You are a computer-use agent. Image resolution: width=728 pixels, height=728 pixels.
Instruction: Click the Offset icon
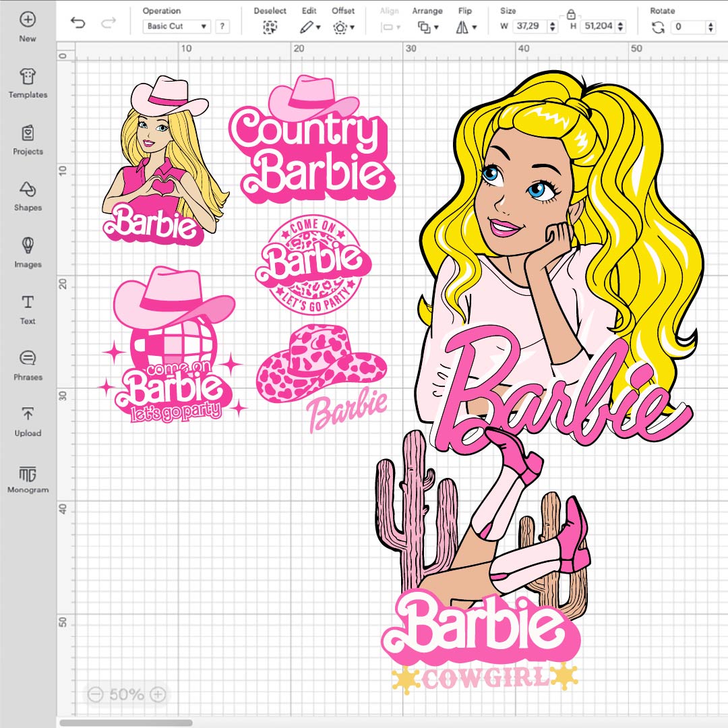[340, 28]
